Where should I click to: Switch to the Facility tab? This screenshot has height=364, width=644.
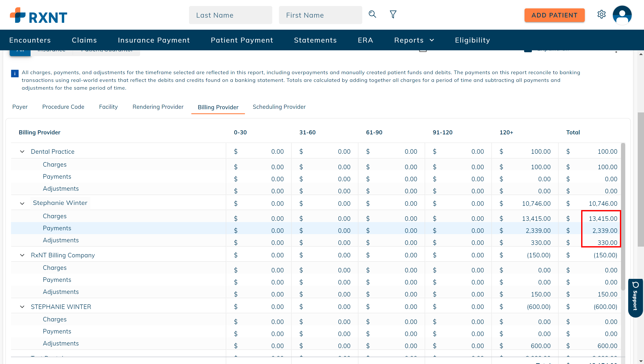click(x=108, y=107)
